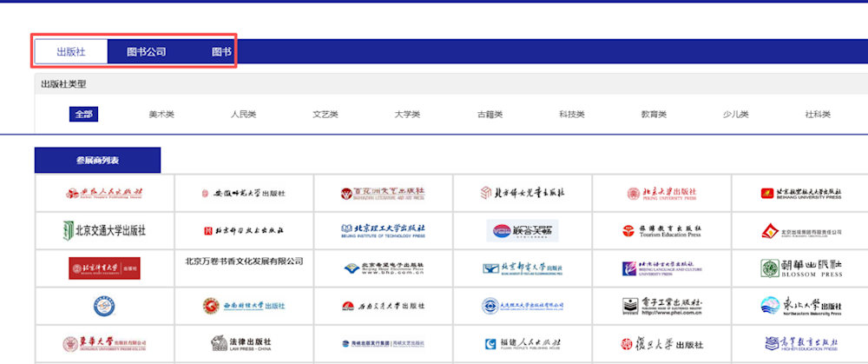Filter publishers by 美术类
The image size is (868, 364).
point(161,115)
